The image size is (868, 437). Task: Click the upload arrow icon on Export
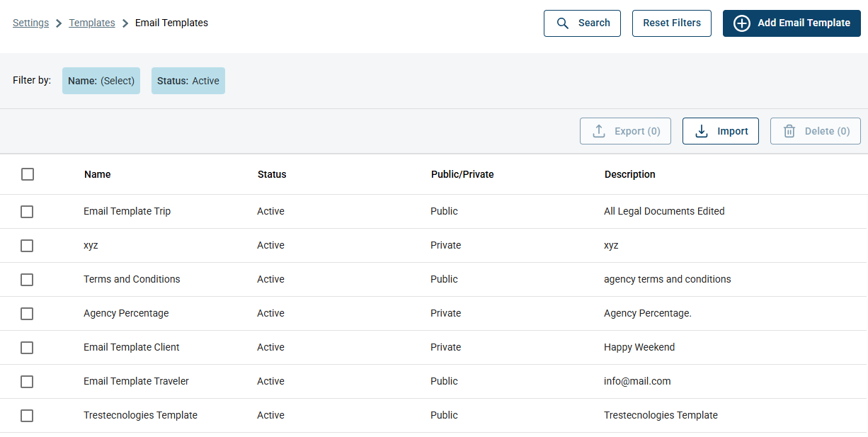(x=599, y=131)
